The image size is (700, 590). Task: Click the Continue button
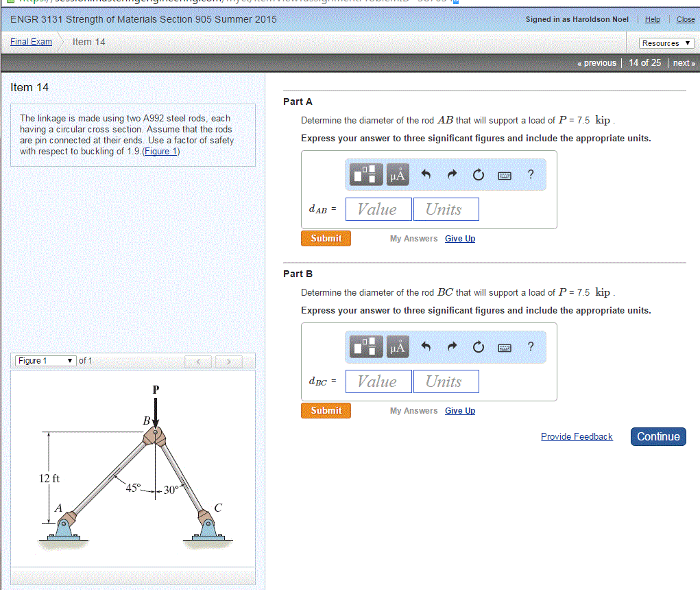pyautogui.click(x=657, y=436)
